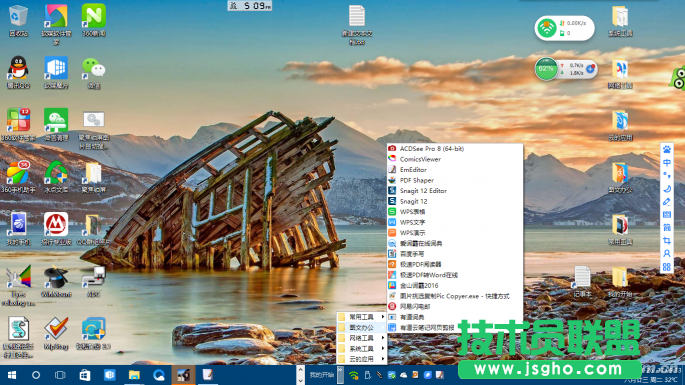Toggle the punctuation mode on input toolbar

point(667,176)
